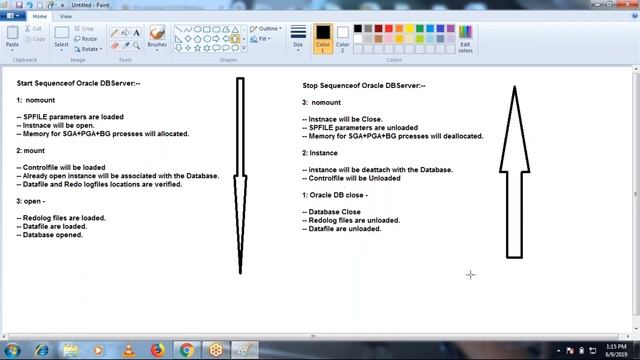Choose the Right arrow shape
This screenshot has height=360, width=640.
216,39
